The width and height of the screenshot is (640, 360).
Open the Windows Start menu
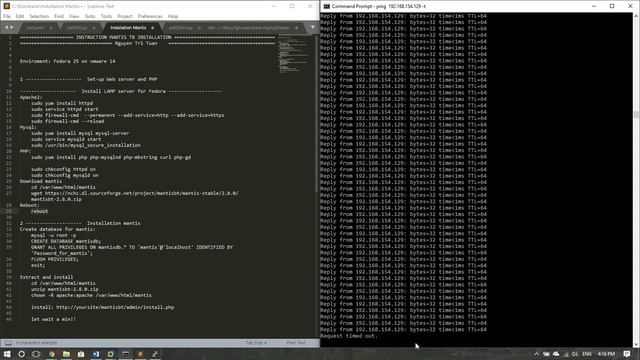tap(7, 354)
